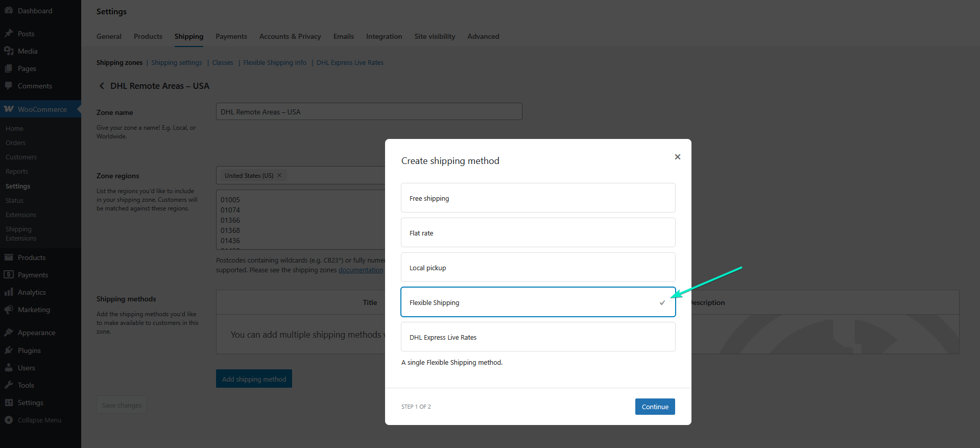
Task: Click the Payments dollar icon
Action: pos(9,275)
